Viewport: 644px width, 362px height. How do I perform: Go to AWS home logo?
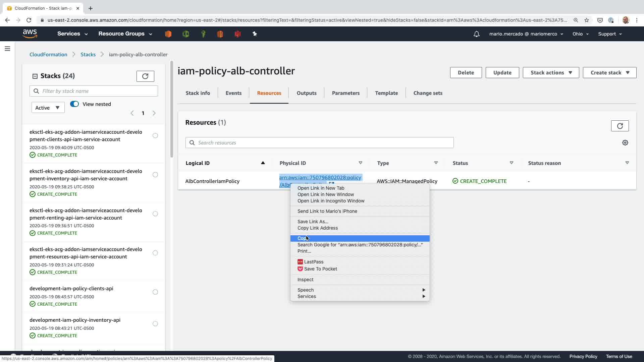click(30, 34)
